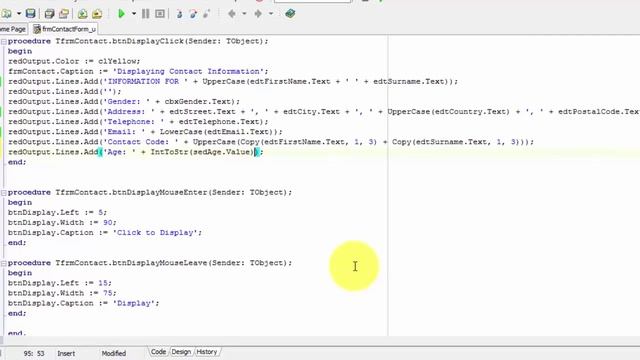The width and height of the screenshot is (640, 360).
Task: Open the Back history dropdown arrow
Action: pyautogui.click(x=244, y=14)
